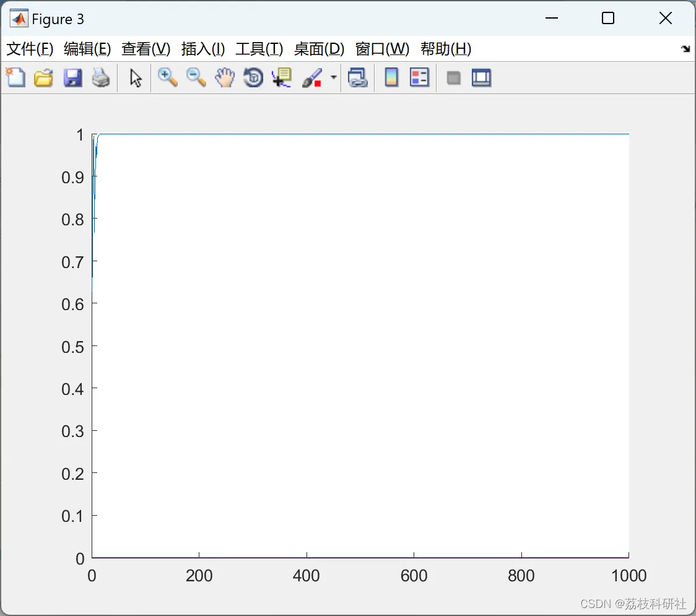Click the x-axis label 200
Image resolution: width=696 pixels, height=616 pixels.
[x=199, y=576]
